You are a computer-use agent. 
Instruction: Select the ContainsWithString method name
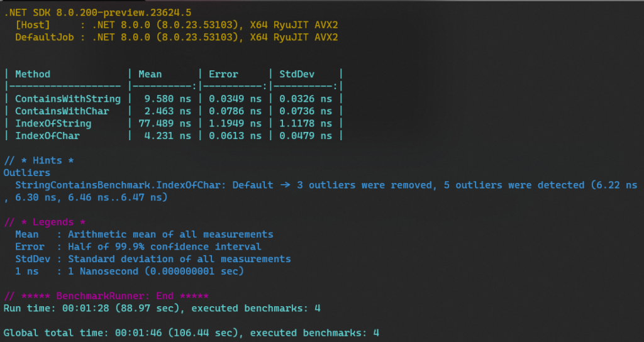pyautogui.click(x=68, y=99)
